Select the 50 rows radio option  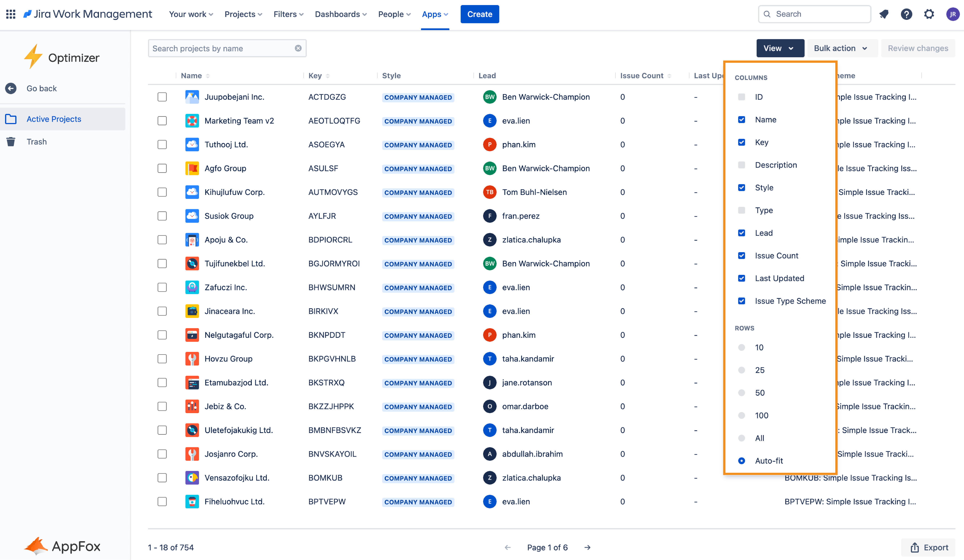click(x=741, y=393)
